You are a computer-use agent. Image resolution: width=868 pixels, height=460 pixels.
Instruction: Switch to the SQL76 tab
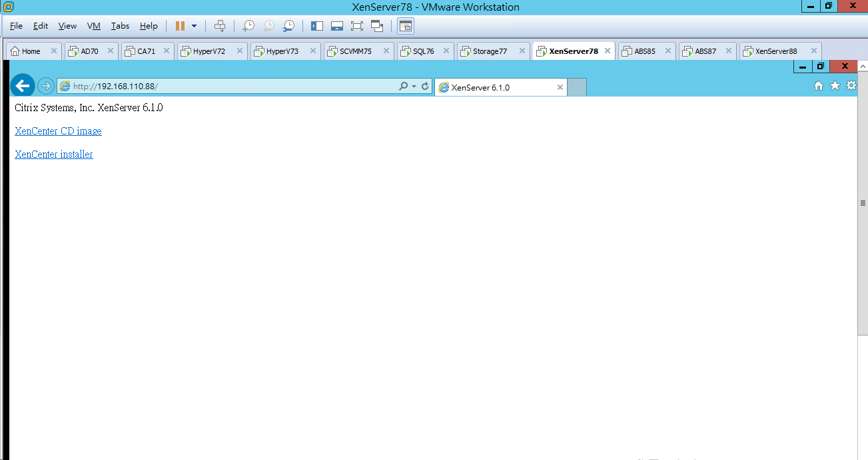click(x=423, y=51)
